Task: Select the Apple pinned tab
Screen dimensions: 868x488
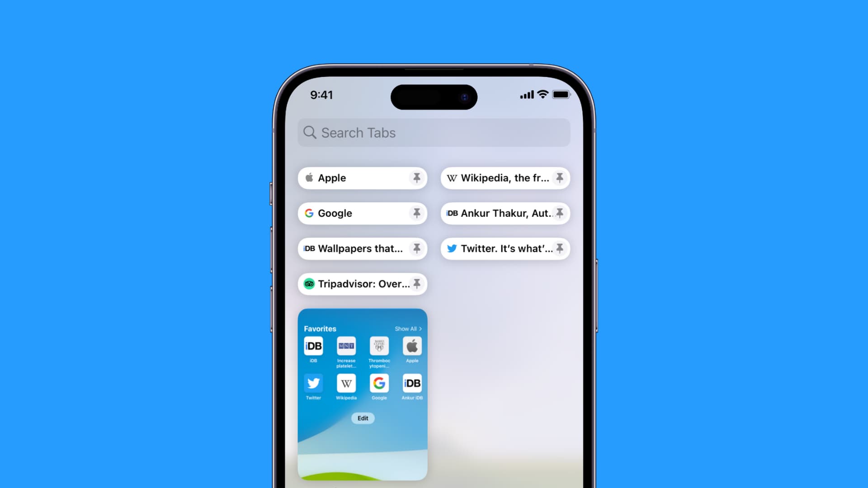Action: click(363, 178)
